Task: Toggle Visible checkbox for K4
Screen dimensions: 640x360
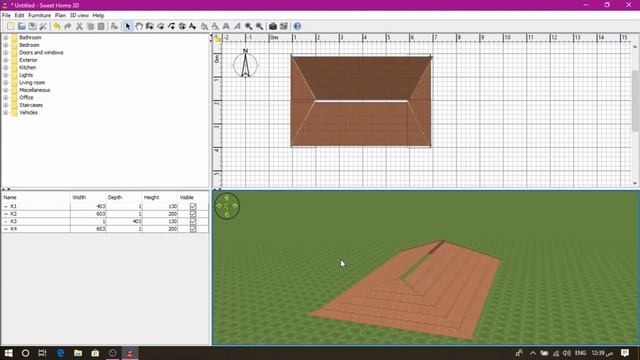Action: [x=193, y=229]
